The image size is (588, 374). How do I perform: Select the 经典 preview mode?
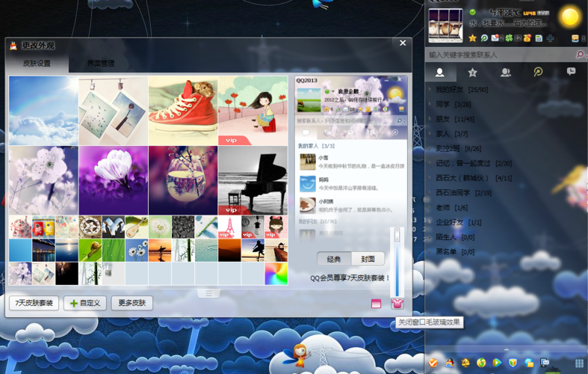pos(334,259)
